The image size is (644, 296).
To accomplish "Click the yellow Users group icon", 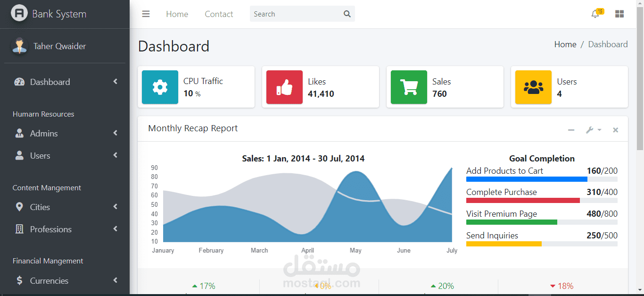I will (x=533, y=87).
